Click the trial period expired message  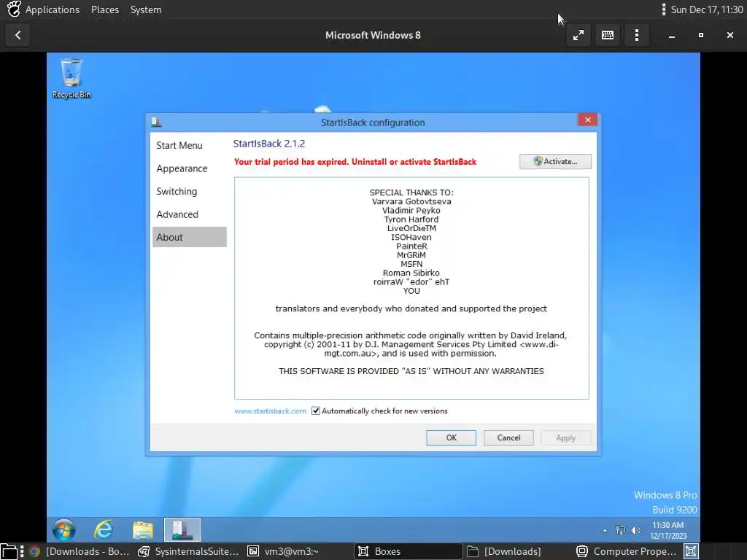click(x=355, y=162)
